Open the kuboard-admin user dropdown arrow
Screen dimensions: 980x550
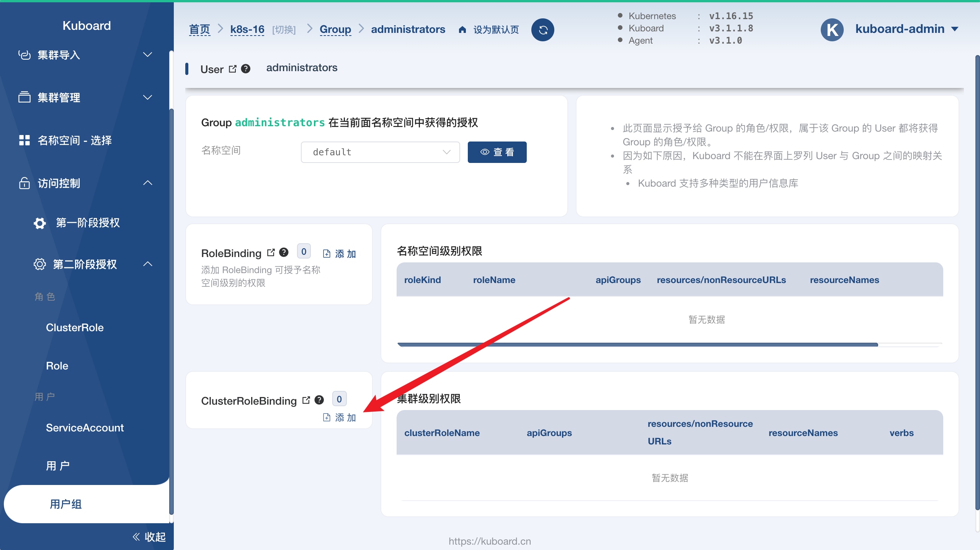(x=955, y=29)
